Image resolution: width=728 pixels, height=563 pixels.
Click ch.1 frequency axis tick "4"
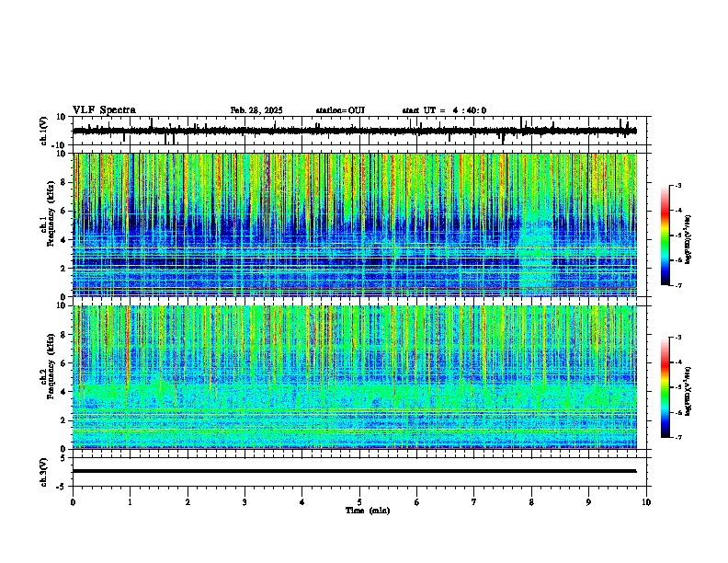point(64,240)
